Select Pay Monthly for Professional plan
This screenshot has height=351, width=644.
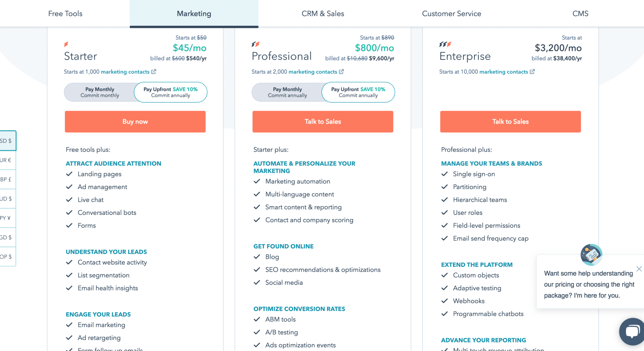(287, 92)
